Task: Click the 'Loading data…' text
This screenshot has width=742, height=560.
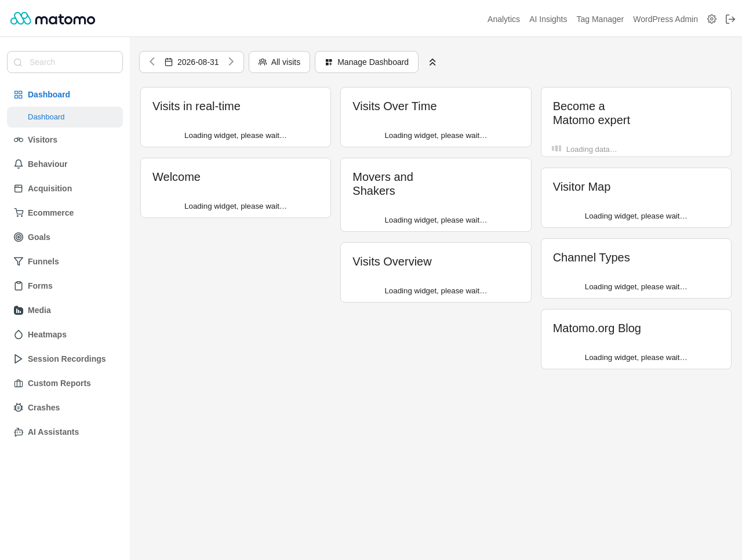Action: 591,150
